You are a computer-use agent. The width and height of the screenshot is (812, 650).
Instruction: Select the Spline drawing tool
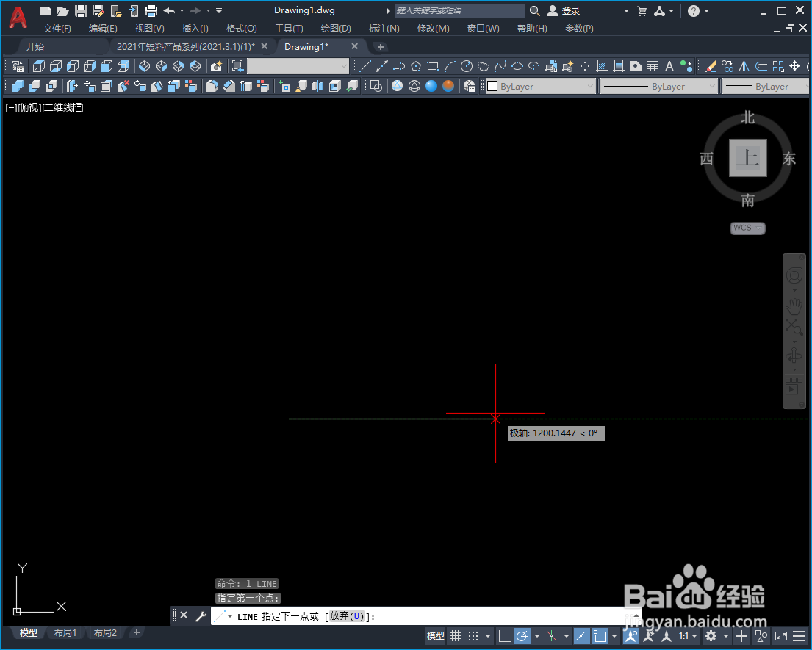(x=500, y=66)
